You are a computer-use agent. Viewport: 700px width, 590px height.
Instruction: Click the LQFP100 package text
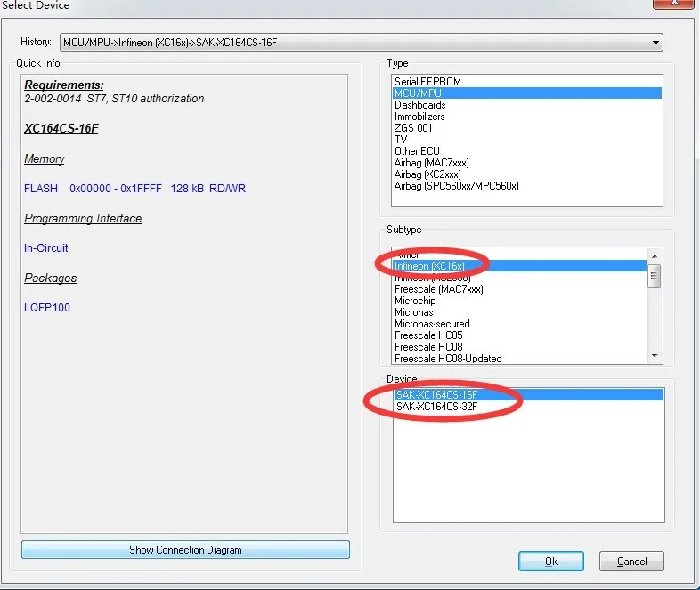tap(47, 308)
